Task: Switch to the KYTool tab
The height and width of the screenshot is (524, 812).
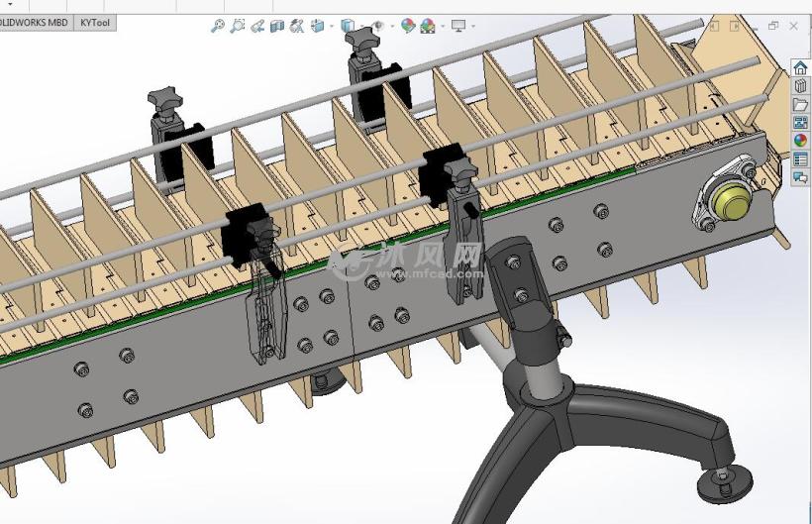Action: [96, 22]
